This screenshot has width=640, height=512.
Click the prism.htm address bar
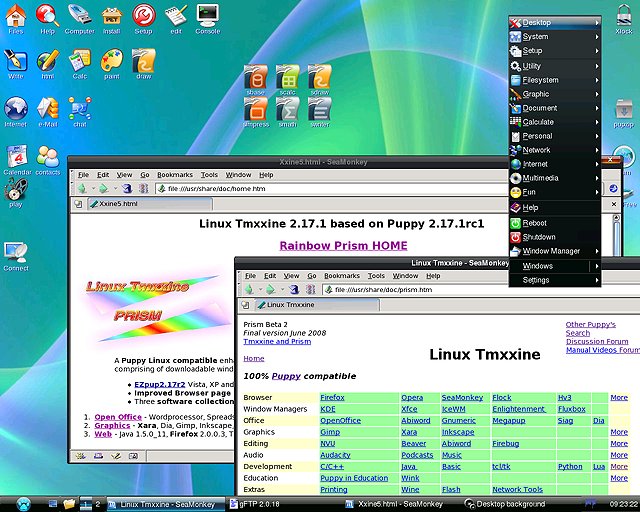482,289
